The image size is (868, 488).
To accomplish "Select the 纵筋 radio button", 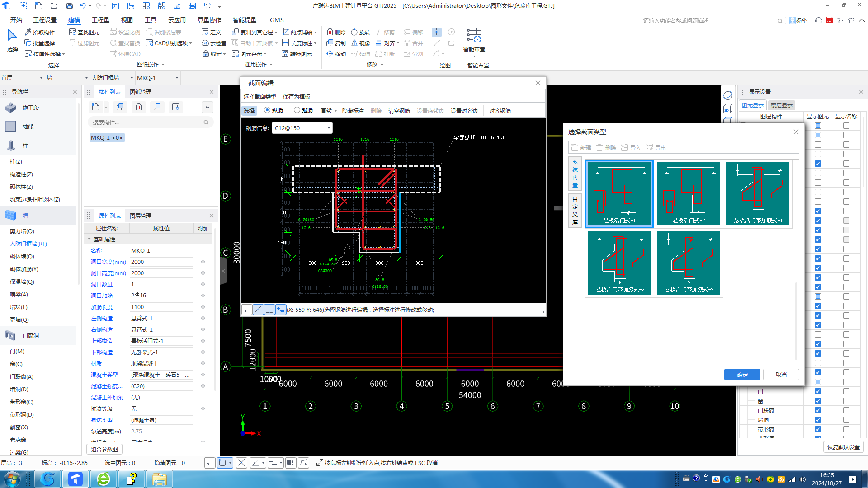I will point(267,110).
